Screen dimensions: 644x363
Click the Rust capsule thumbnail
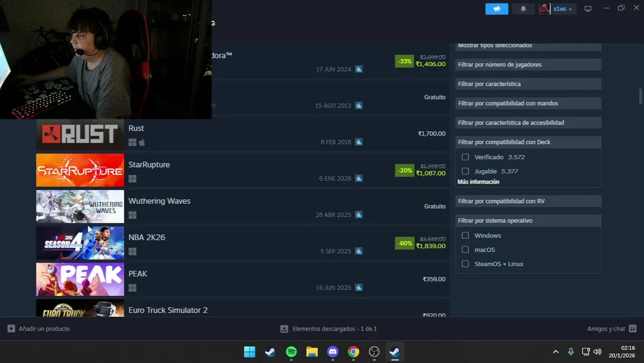click(80, 134)
